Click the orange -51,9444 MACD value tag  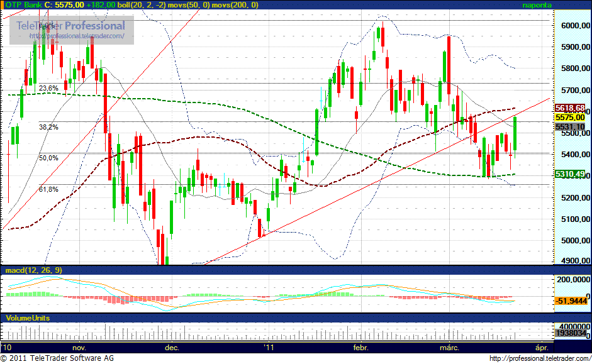[571, 301]
